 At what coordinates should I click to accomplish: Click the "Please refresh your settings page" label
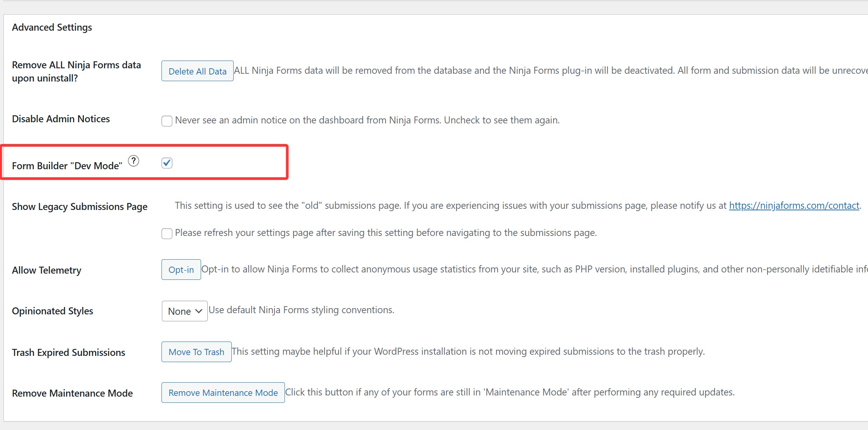385,233
